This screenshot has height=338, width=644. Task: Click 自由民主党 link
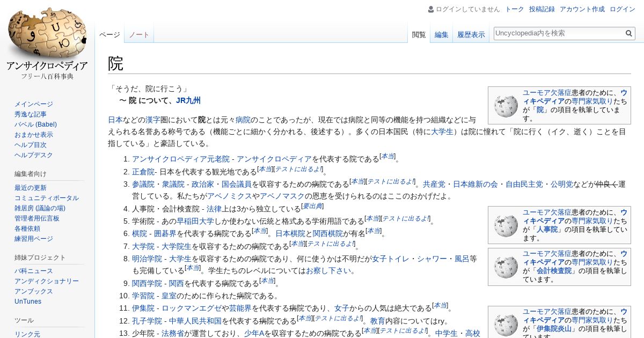[524, 184]
